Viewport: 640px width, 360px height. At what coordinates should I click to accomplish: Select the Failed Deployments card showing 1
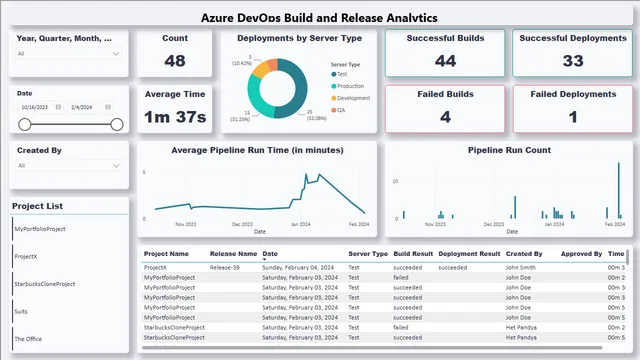[573, 109]
